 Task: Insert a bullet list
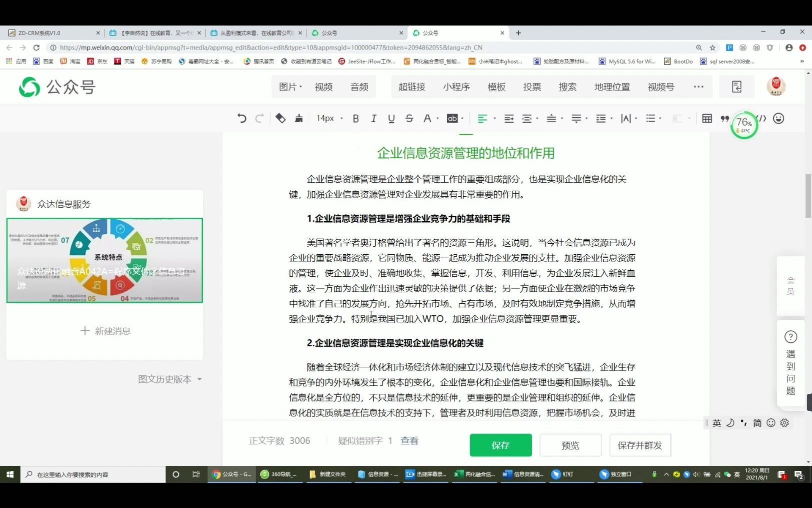click(650, 119)
